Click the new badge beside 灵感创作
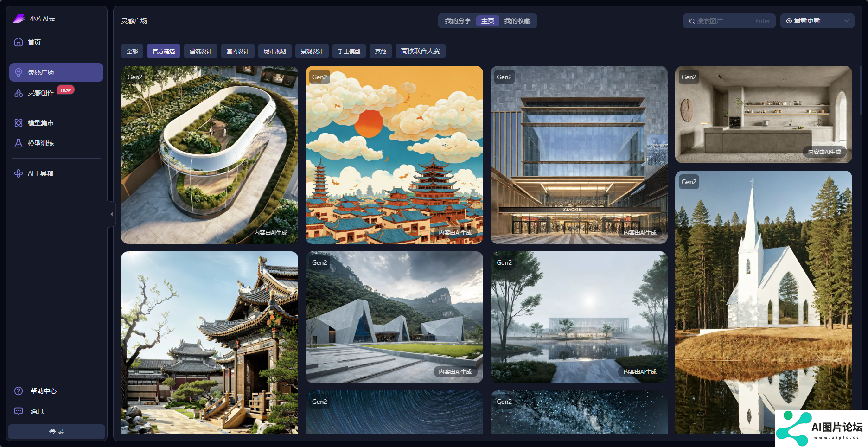The height and width of the screenshot is (447, 868). click(66, 90)
